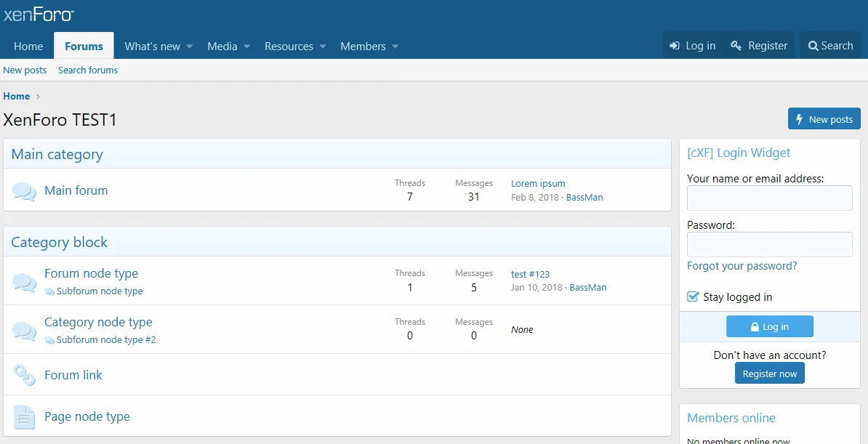The width and height of the screenshot is (868, 444).
Task: Open Search in the navigation bar
Action: tap(830, 46)
